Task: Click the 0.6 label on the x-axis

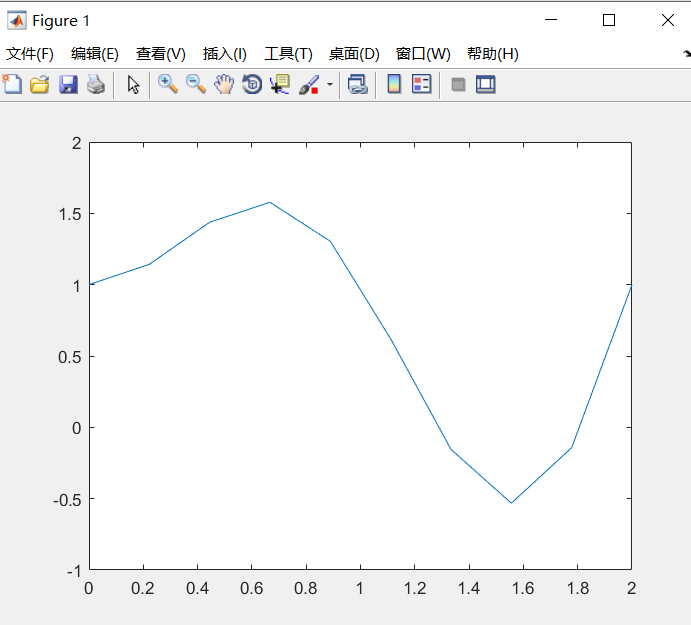Action: [251, 588]
